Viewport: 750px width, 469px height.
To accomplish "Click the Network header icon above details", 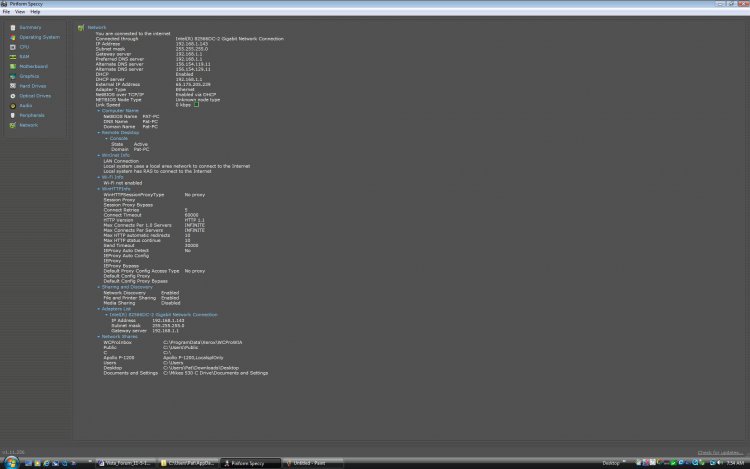I will coord(81,28).
